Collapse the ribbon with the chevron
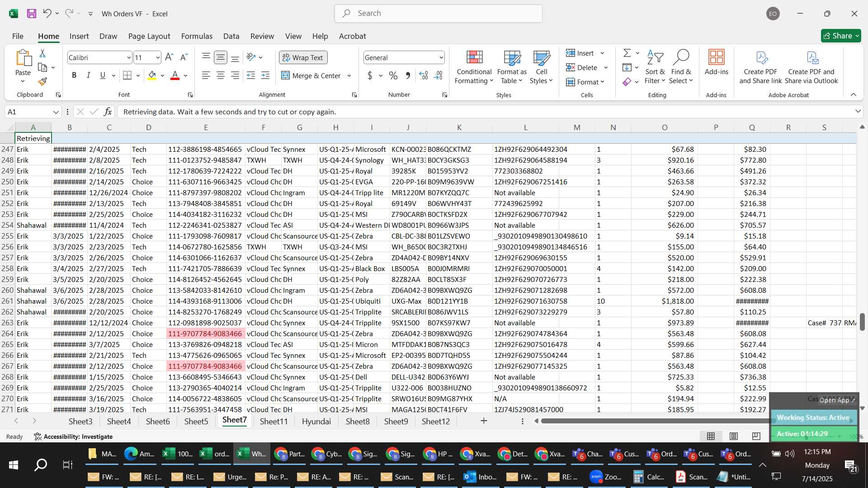 pos(854,94)
